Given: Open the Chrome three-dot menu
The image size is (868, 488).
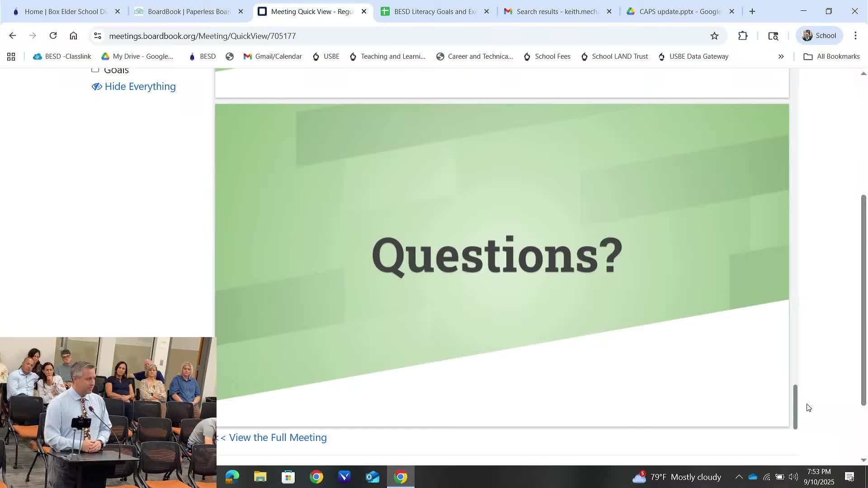Looking at the screenshot, I should click(x=855, y=36).
